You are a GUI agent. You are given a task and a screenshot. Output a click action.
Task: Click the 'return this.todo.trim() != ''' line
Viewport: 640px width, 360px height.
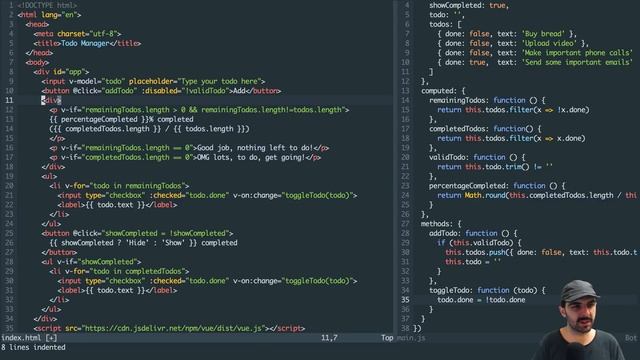495,167
